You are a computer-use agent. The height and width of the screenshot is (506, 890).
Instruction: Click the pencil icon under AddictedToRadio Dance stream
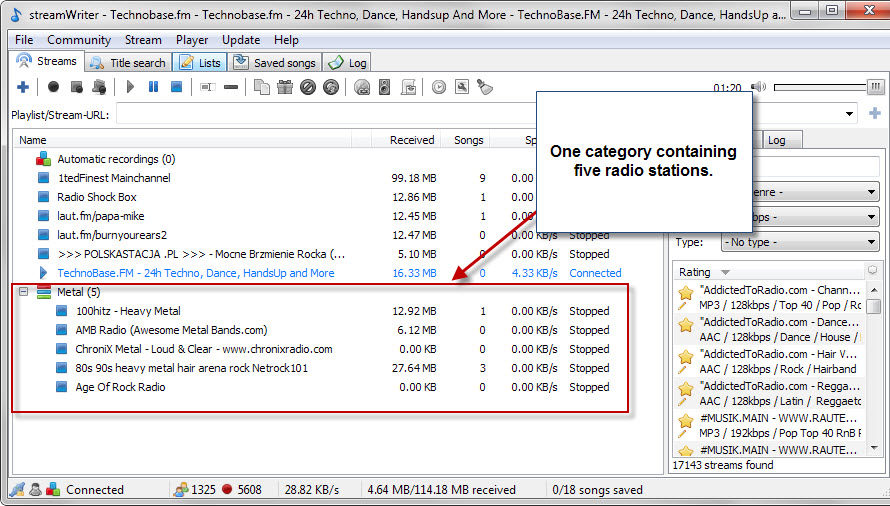pyautogui.click(x=682, y=338)
